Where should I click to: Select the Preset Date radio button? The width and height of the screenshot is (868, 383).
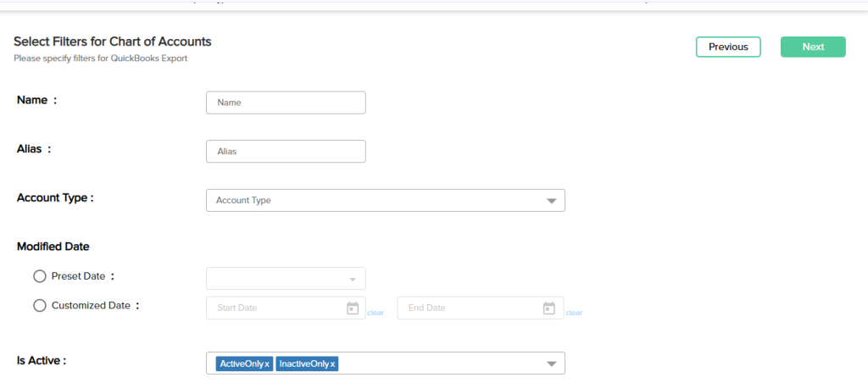[39, 276]
